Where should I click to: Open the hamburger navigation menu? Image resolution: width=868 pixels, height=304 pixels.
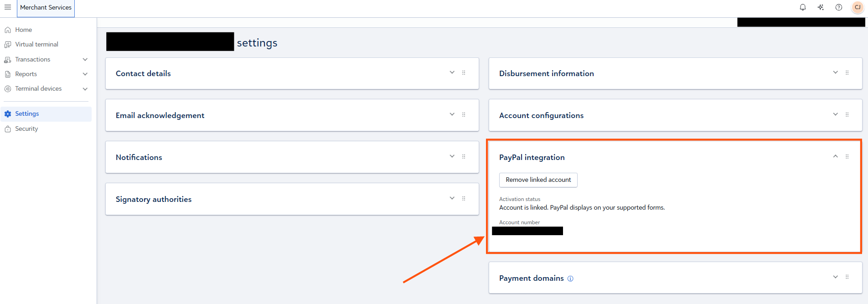click(8, 7)
